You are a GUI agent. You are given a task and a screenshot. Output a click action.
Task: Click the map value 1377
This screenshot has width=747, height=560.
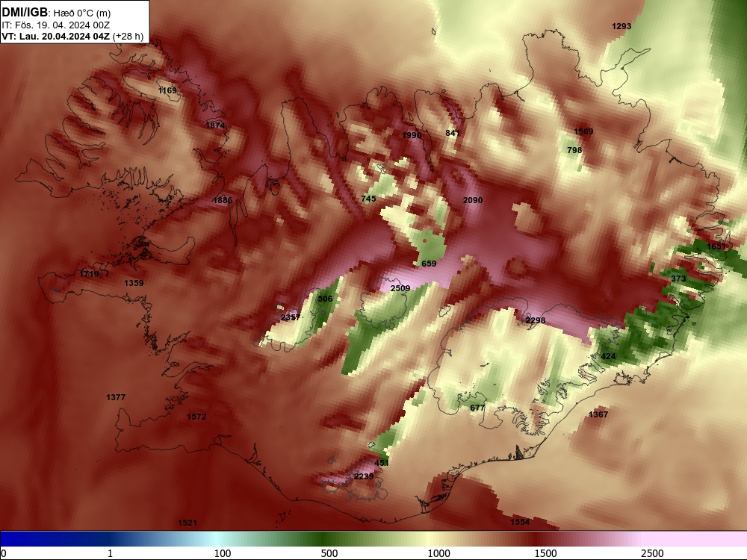(x=116, y=397)
